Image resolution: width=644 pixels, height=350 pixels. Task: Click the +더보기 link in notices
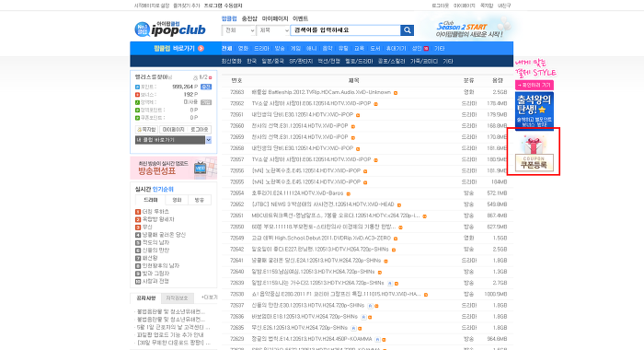pos(209,297)
